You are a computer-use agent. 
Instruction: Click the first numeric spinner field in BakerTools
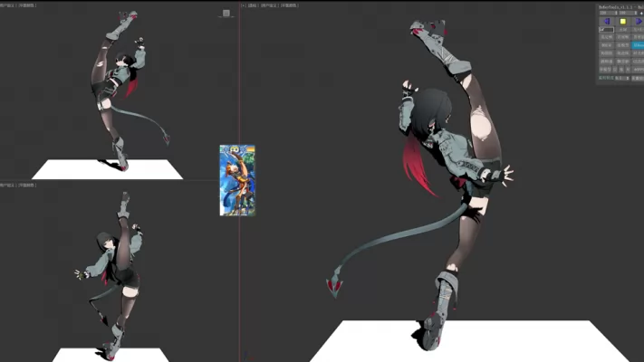coord(609,14)
